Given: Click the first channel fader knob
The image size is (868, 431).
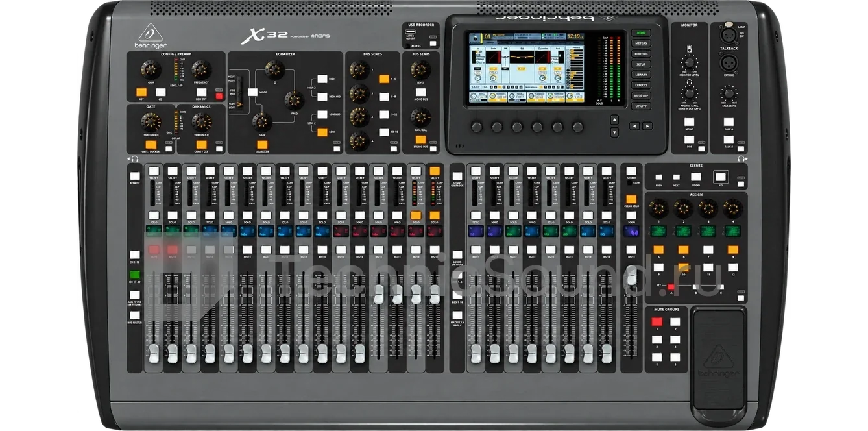Looking at the screenshot, I should pyautogui.click(x=154, y=354).
